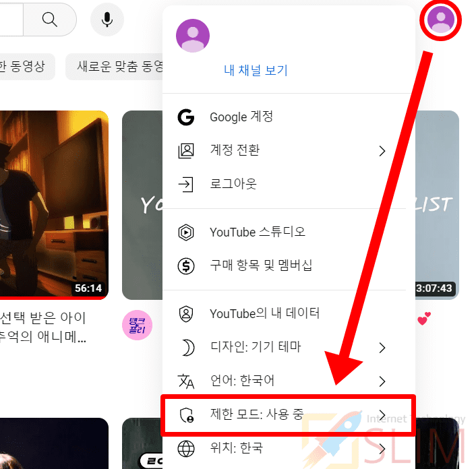The width and height of the screenshot is (476, 469).
Task: Expand 계정 전환 chevron arrow
Action: (382, 151)
